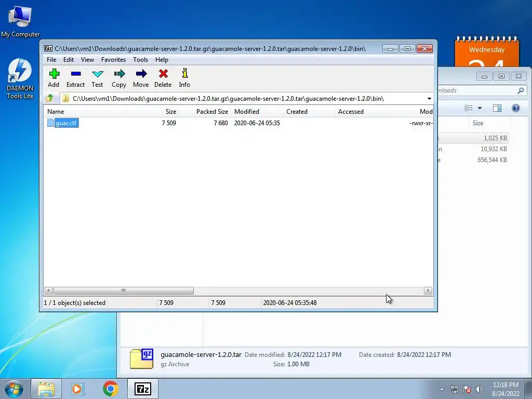The image size is (532, 399).
Task: Click the scroll right arrow
Action: click(x=428, y=290)
